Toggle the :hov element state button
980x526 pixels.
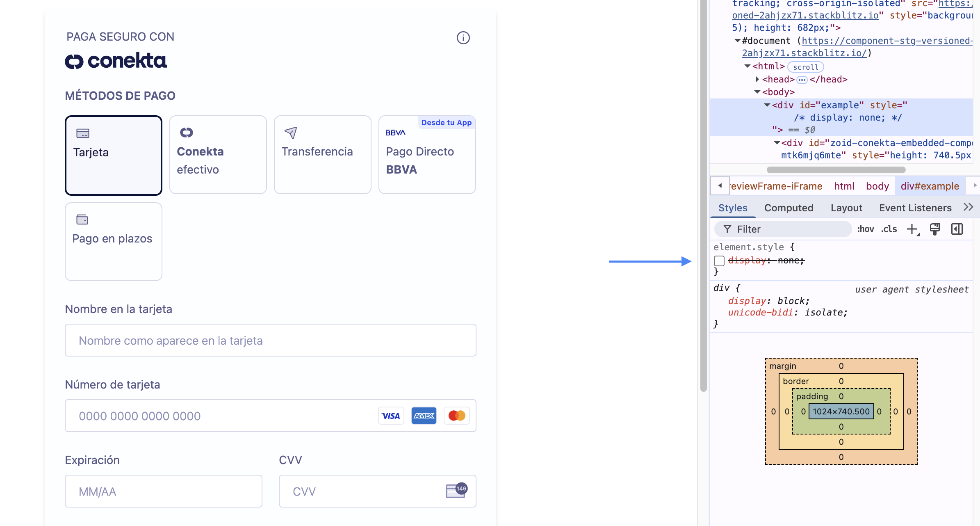pyautogui.click(x=865, y=229)
